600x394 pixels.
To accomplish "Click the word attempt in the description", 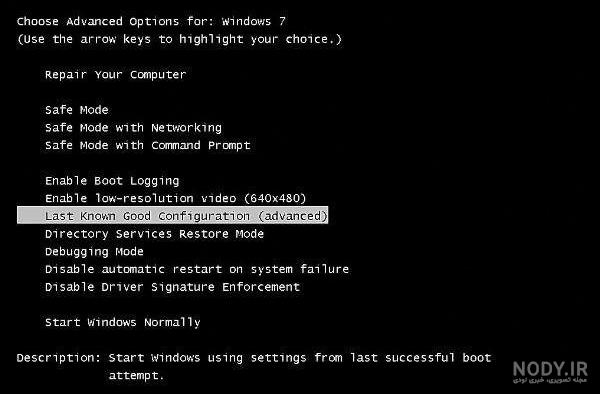I will coord(136,376).
